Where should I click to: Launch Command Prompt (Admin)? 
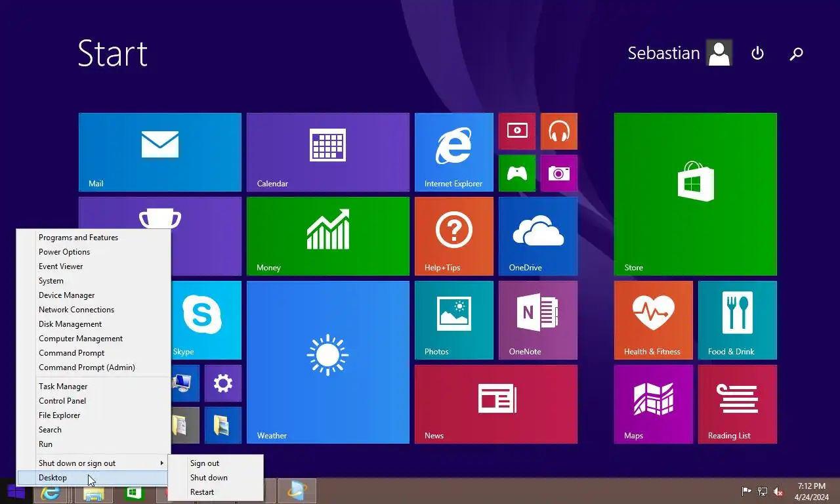click(x=93, y=367)
